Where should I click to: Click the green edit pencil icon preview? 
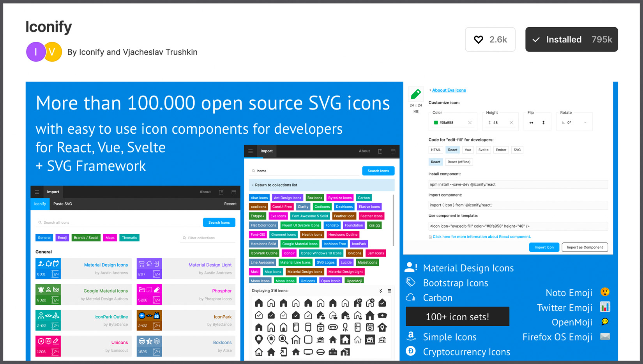point(416,94)
